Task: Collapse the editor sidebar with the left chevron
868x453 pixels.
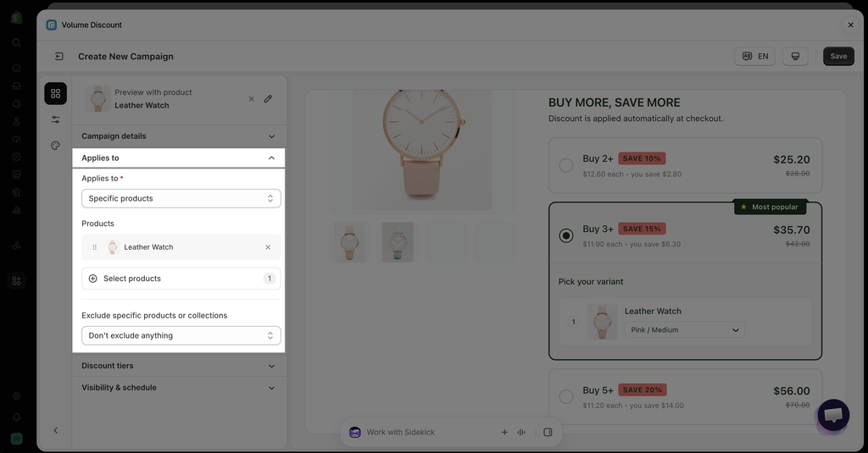Action: pos(55,430)
